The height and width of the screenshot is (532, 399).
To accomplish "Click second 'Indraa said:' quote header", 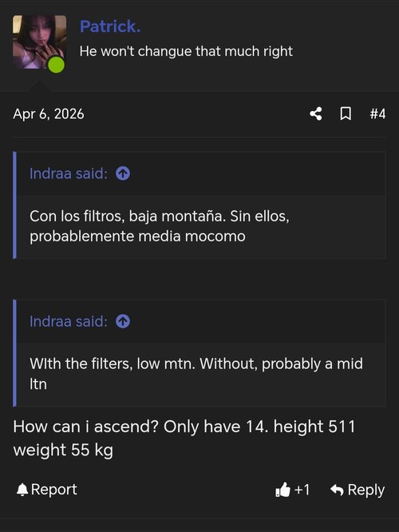I will [x=69, y=321].
